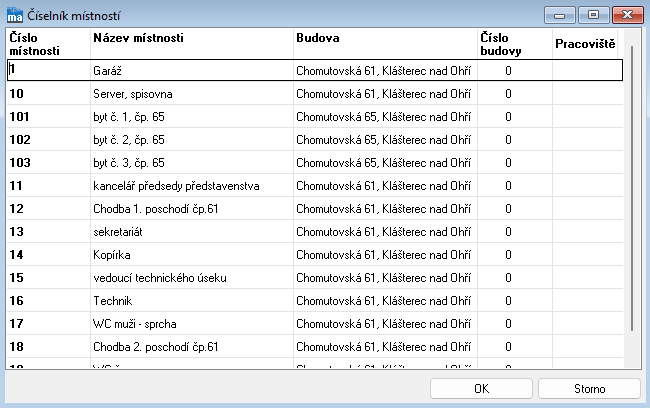The width and height of the screenshot is (650, 408).
Task: Click room number 12 cell
Action: click(x=49, y=209)
